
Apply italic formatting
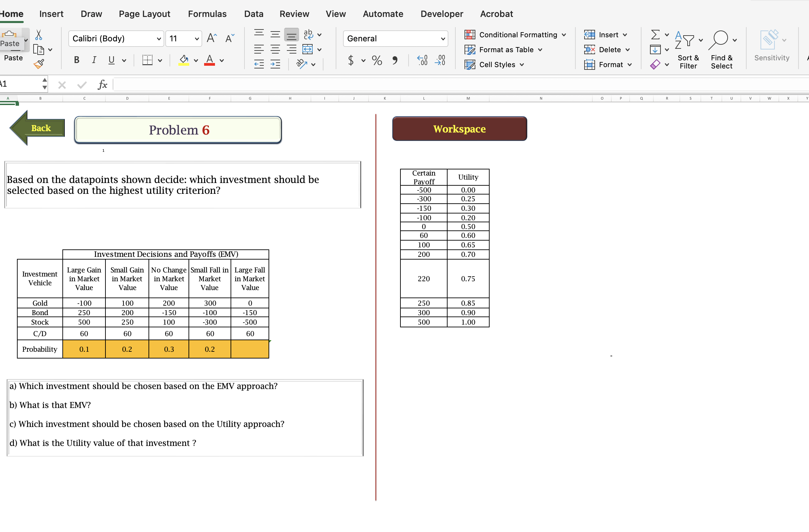tap(94, 60)
